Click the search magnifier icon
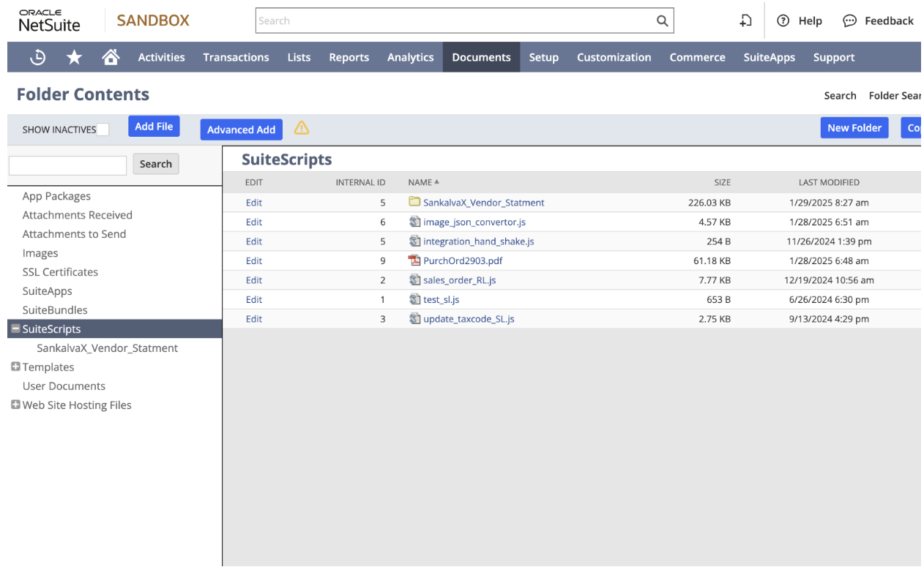The image size is (924, 578). (x=662, y=20)
